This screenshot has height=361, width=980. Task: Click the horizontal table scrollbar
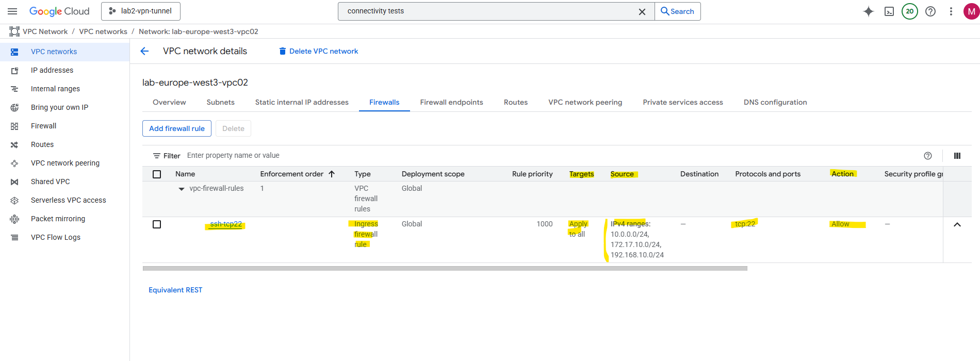[x=445, y=268]
